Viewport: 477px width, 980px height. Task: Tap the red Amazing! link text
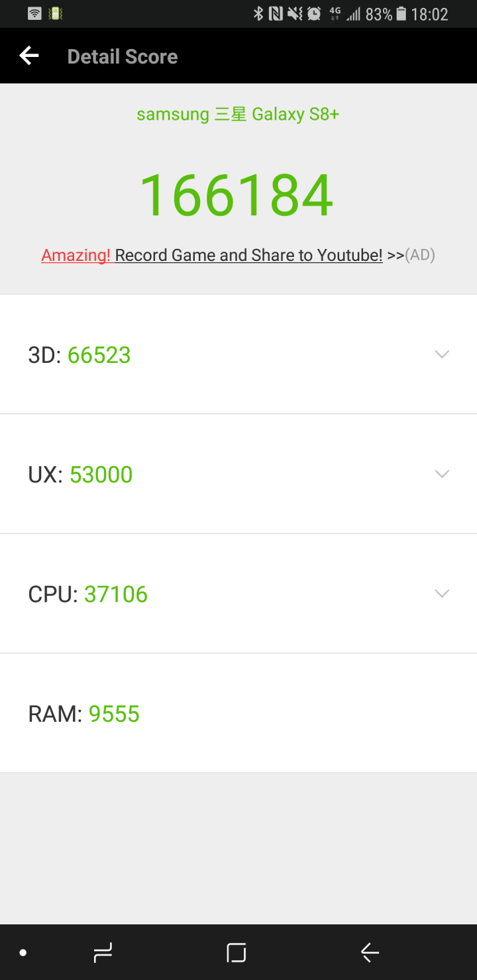click(76, 256)
